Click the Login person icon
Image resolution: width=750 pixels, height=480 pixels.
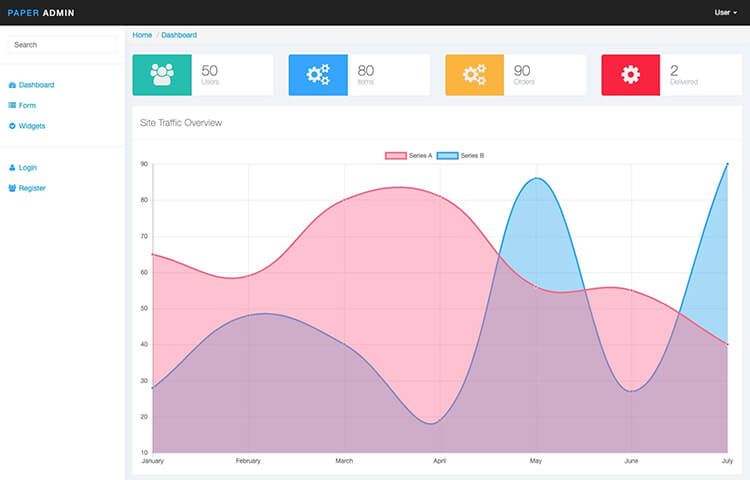coord(12,167)
